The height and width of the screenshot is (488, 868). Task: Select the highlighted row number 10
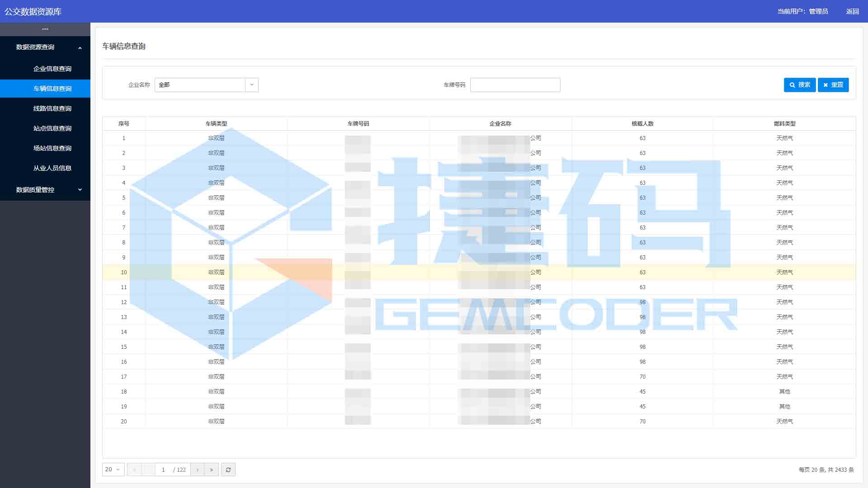point(123,272)
